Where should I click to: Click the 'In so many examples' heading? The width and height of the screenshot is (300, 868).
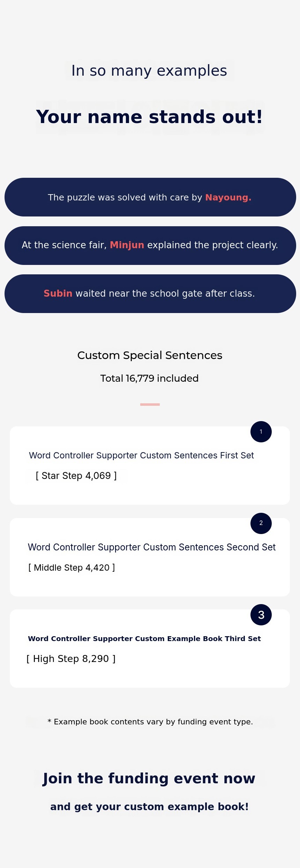point(149,71)
